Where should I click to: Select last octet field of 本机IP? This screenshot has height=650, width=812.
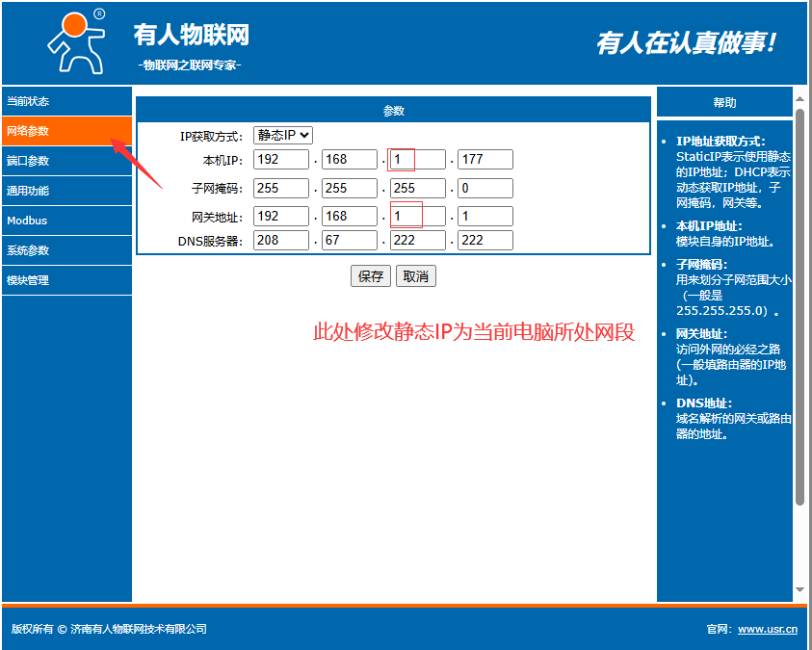coord(485,160)
